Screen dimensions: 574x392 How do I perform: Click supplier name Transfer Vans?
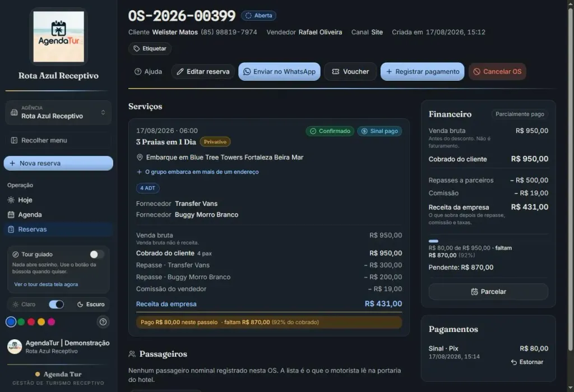pos(196,204)
